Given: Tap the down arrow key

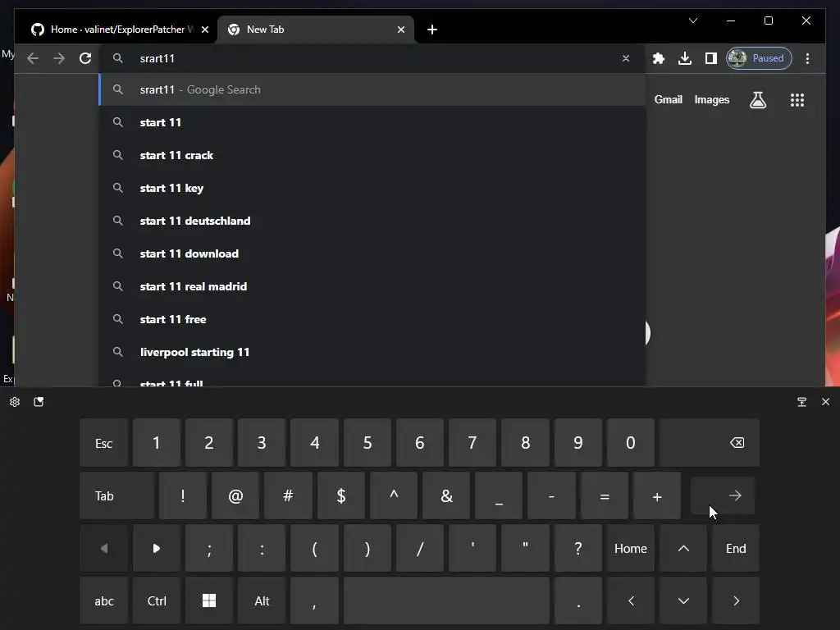Looking at the screenshot, I should coord(683,601).
